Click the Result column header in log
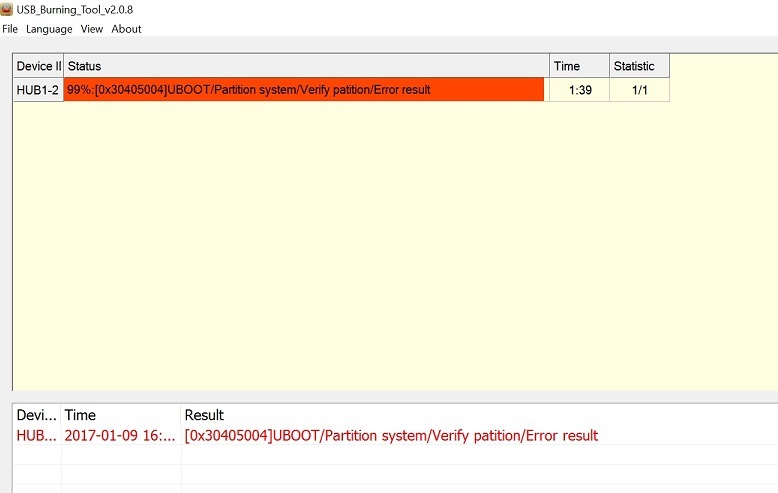The height and width of the screenshot is (493, 778). coord(204,415)
